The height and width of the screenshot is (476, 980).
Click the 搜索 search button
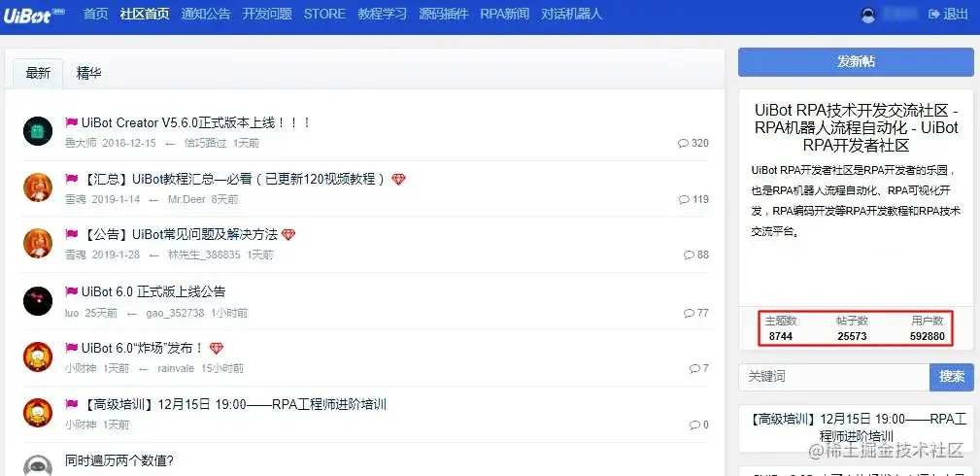click(x=951, y=377)
